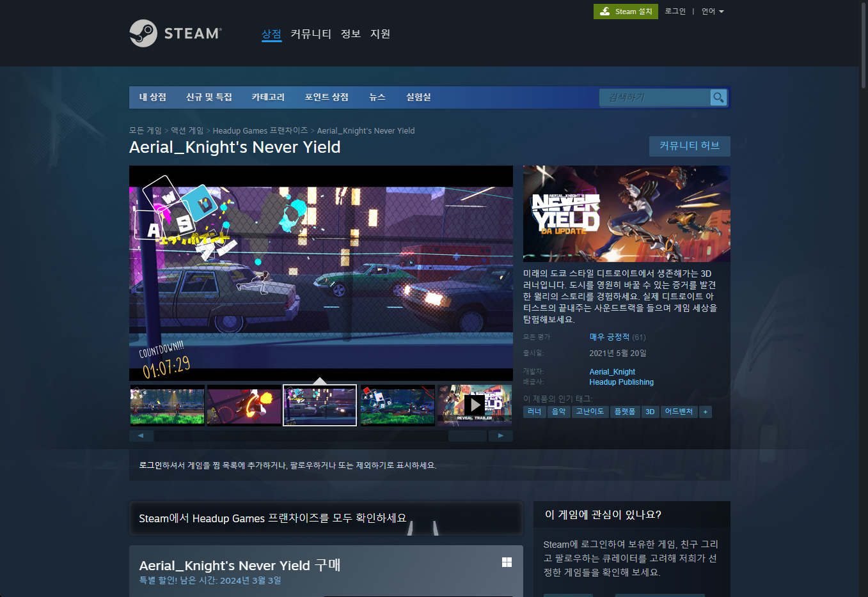Click the search magnifier icon
The image size is (868, 597).
click(x=718, y=97)
